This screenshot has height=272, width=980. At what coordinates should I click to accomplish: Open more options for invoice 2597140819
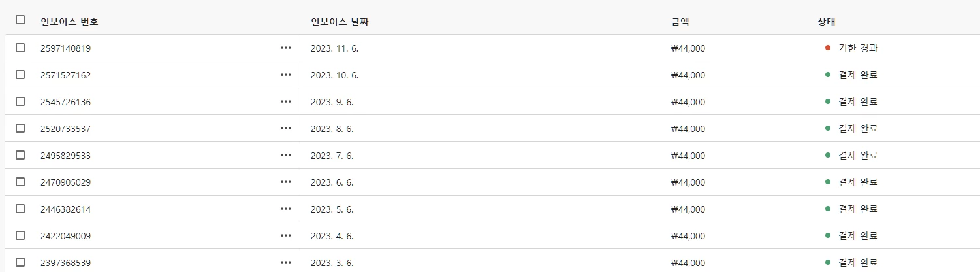[x=285, y=48]
